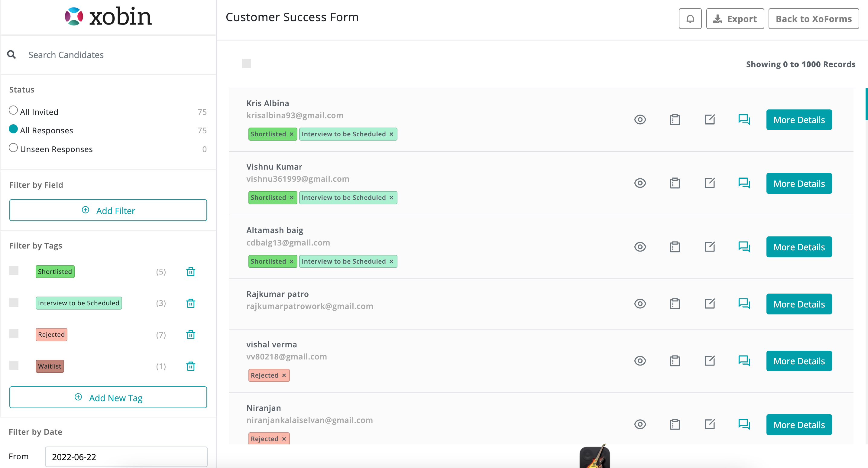Remove Rejected tag from vishal verma

tap(284, 375)
